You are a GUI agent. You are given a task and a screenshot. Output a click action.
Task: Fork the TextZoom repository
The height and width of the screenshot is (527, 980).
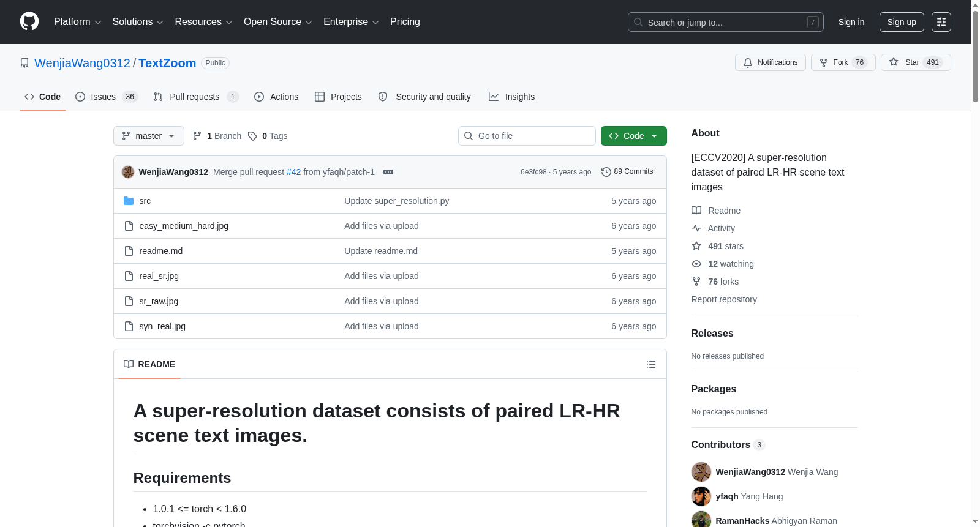(x=843, y=62)
